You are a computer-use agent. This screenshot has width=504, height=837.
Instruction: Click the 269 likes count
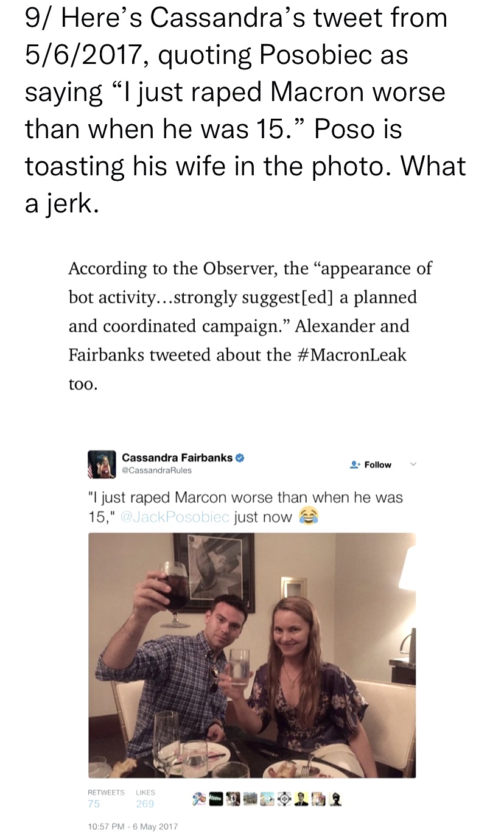tap(145, 804)
